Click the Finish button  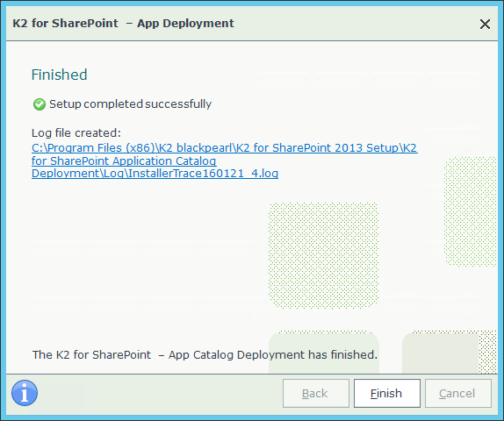pos(387,394)
